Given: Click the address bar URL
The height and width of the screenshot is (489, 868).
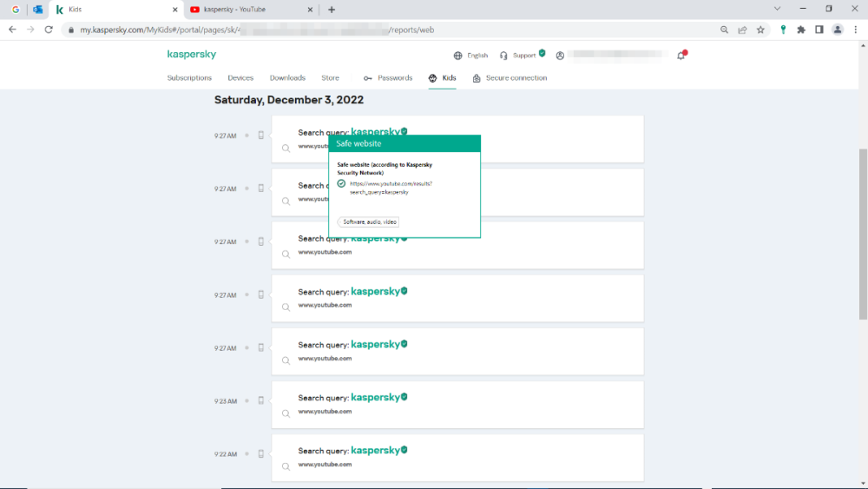Looking at the screenshot, I should (257, 30).
